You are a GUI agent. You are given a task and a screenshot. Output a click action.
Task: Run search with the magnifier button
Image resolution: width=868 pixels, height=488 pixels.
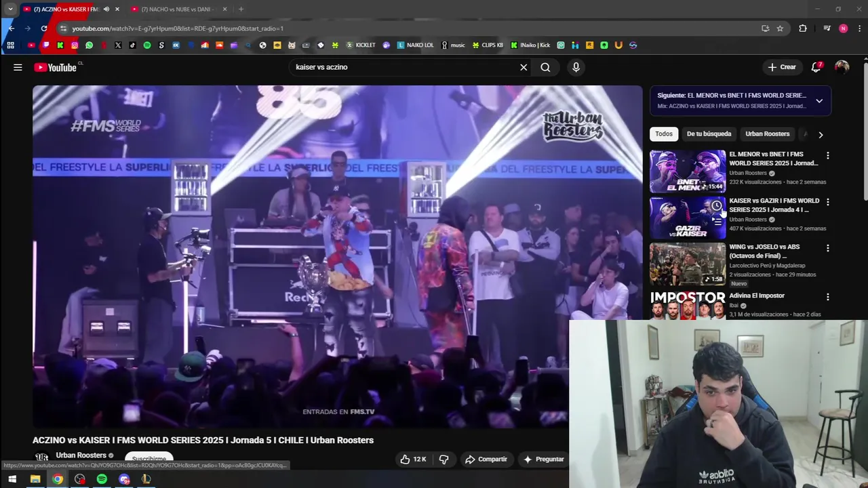coord(545,67)
